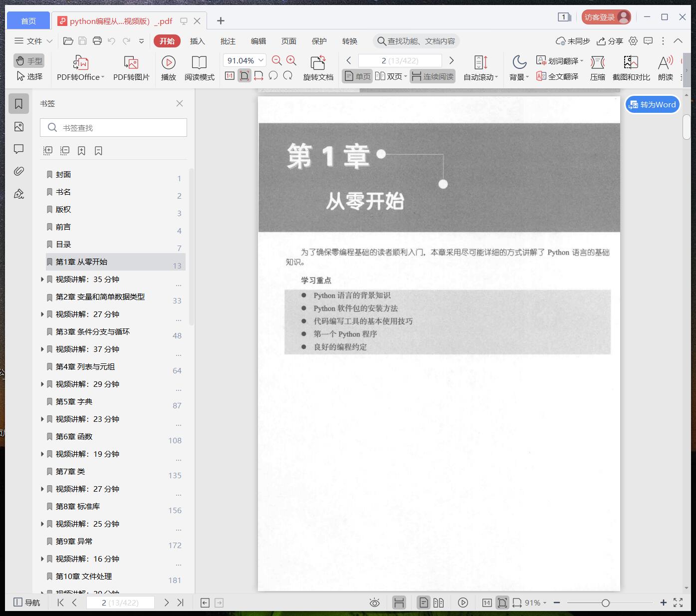Viewport: 696px width, 616px height.
Task: Set the actual size 1:1 view in ribbon
Action: [x=230, y=76]
